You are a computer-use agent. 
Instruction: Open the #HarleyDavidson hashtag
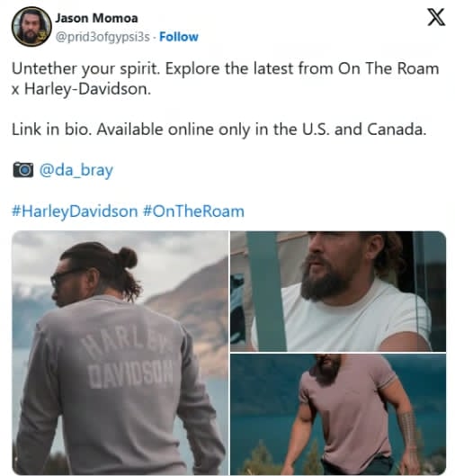point(75,211)
